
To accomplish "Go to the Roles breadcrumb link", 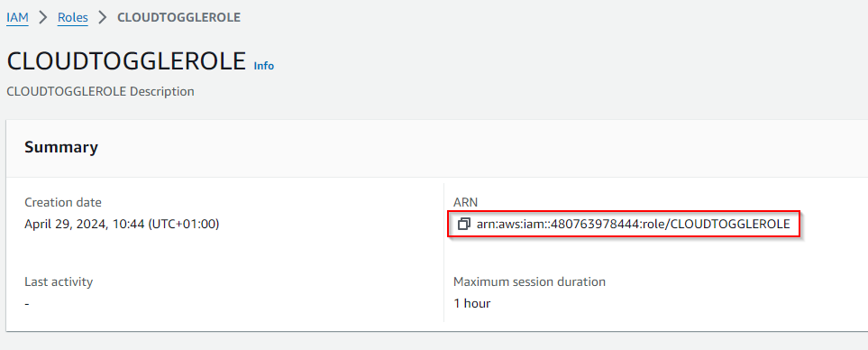I will 73,17.
